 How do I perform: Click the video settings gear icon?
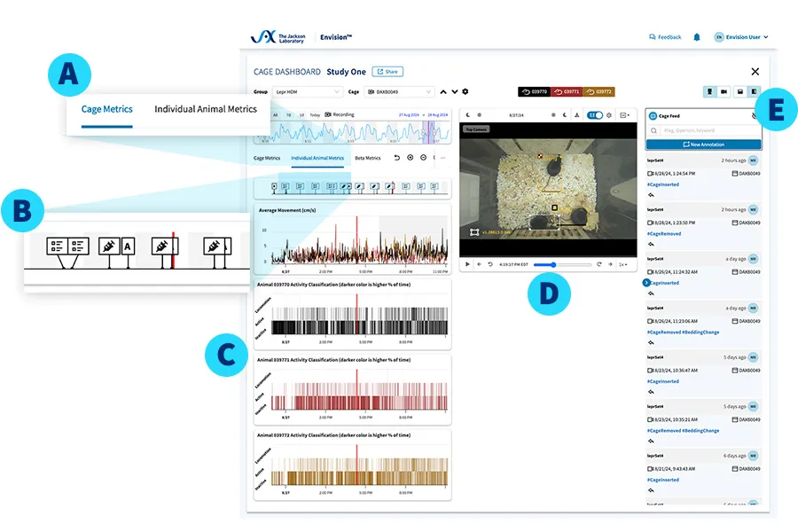(x=609, y=115)
